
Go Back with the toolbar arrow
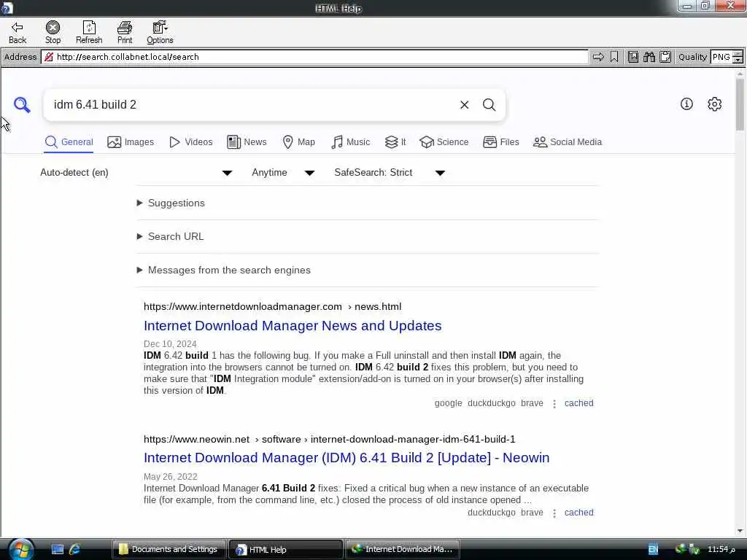click(x=18, y=32)
